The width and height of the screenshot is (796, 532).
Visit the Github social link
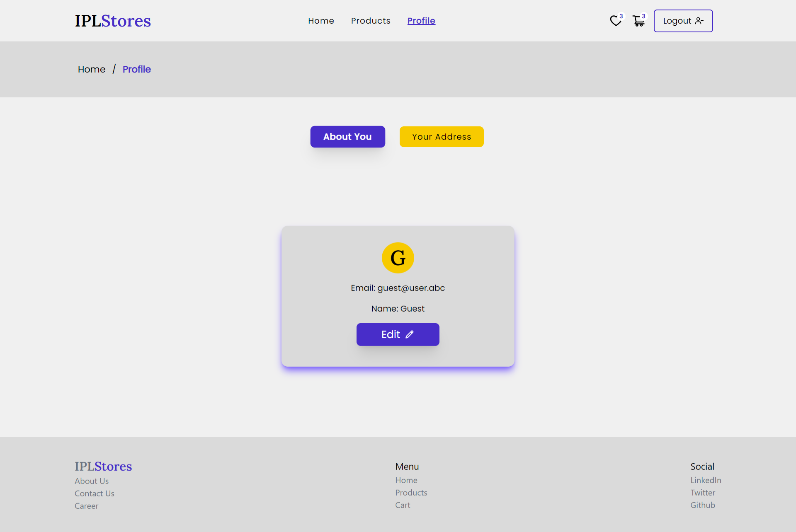pos(703,505)
